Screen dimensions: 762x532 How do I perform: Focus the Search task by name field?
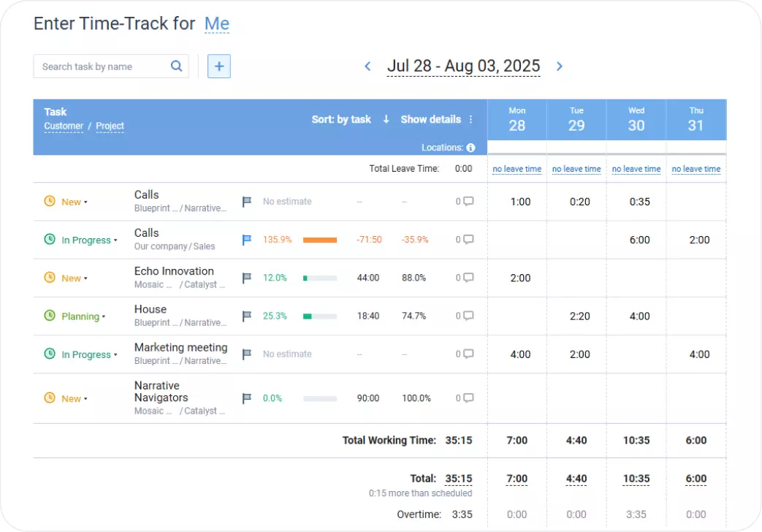click(x=111, y=66)
